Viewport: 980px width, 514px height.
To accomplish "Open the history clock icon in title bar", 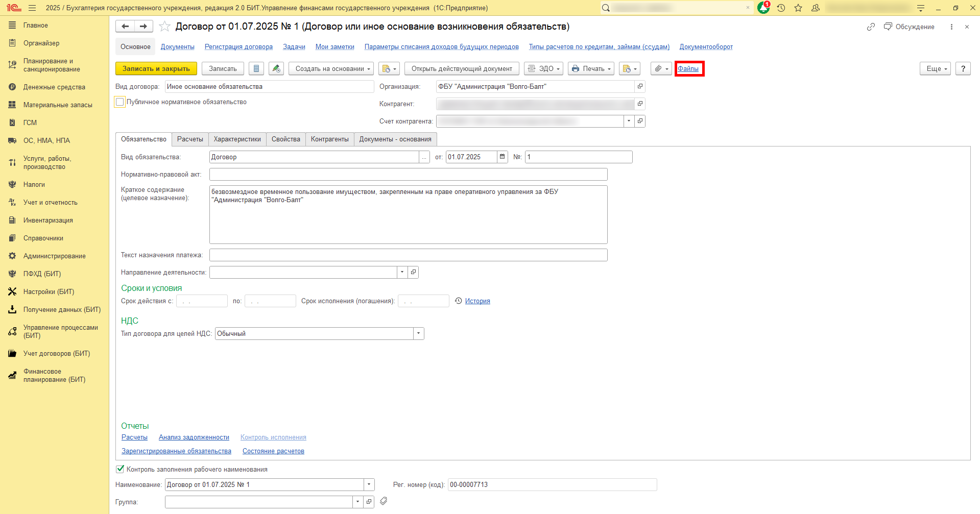I will tap(781, 8).
